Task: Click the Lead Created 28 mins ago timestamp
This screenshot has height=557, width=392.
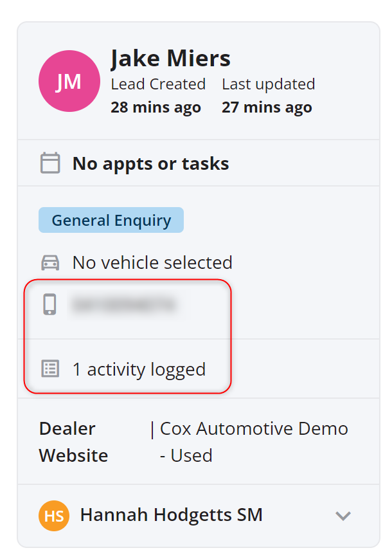Action: 158,96
